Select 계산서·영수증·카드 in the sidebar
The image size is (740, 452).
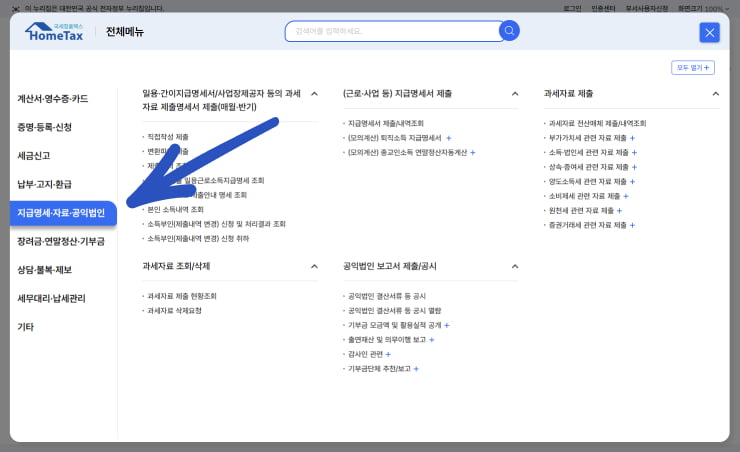pyautogui.click(x=53, y=99)
